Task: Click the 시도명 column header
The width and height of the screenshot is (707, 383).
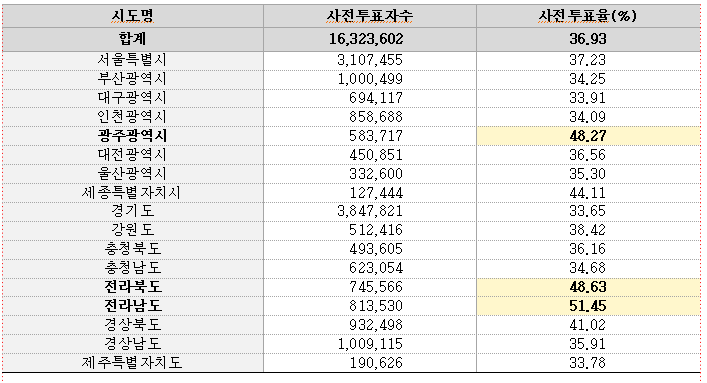Action: (x=133, y=16)
